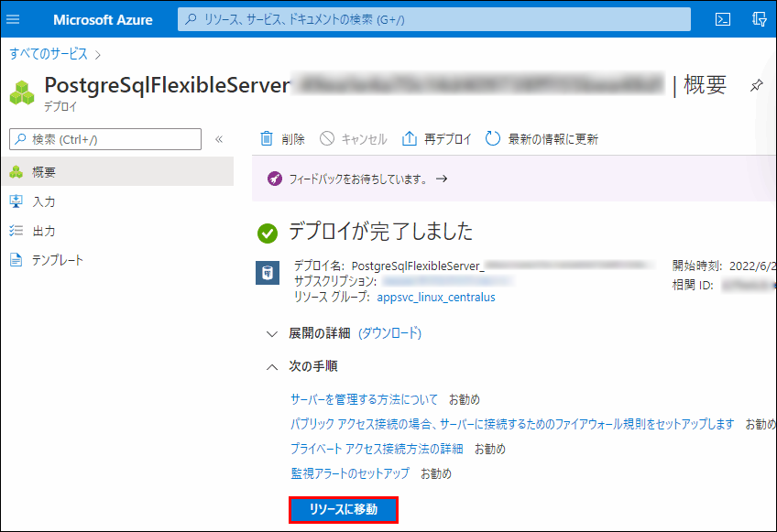Click the magnifier icon in the top search bar

191,19
